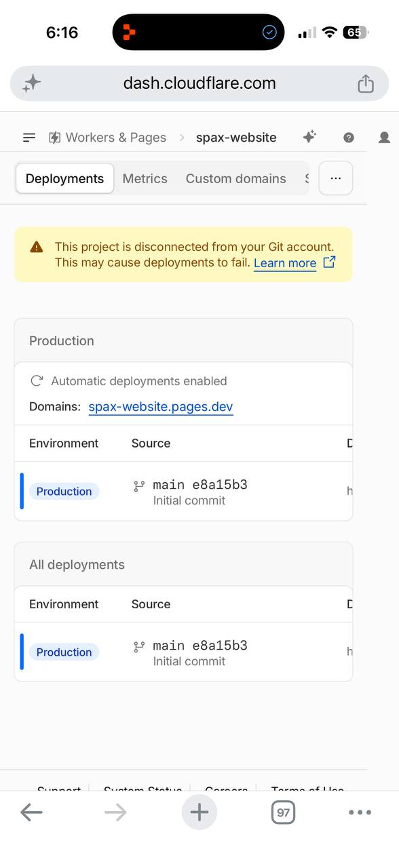Screen dimensions: 399x868
Task: Go to Workers & Pages breadcrumb
Action: (108, 138)
